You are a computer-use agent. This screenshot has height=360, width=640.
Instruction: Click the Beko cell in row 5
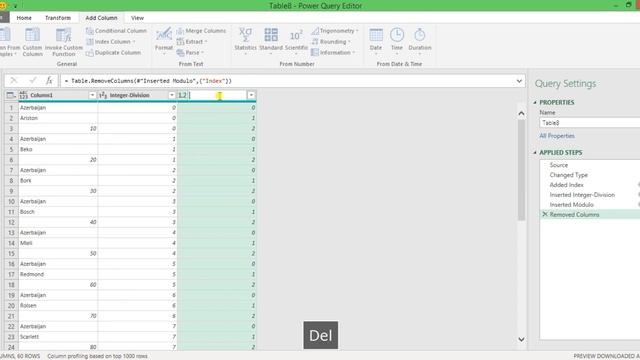click(58, 149)
